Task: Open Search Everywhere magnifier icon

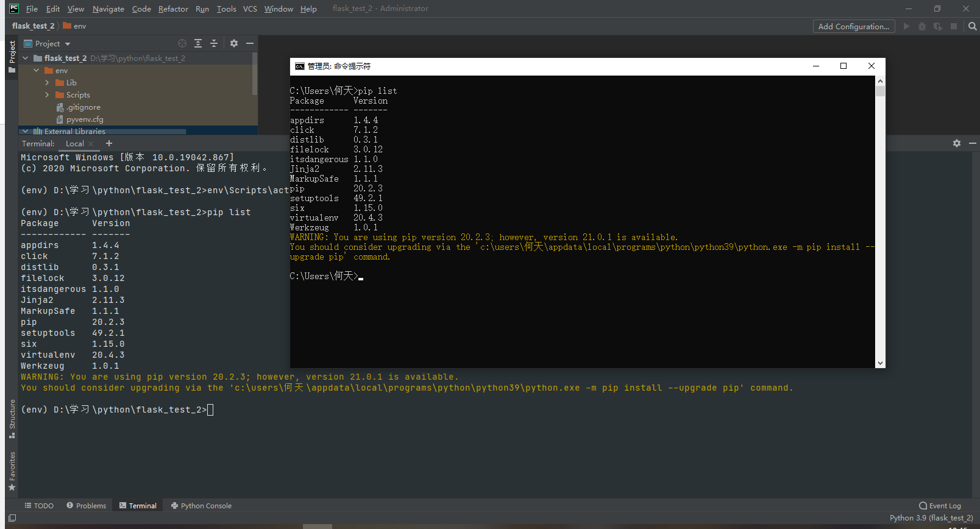Action: pyautogui.click(x=972, y=26)
